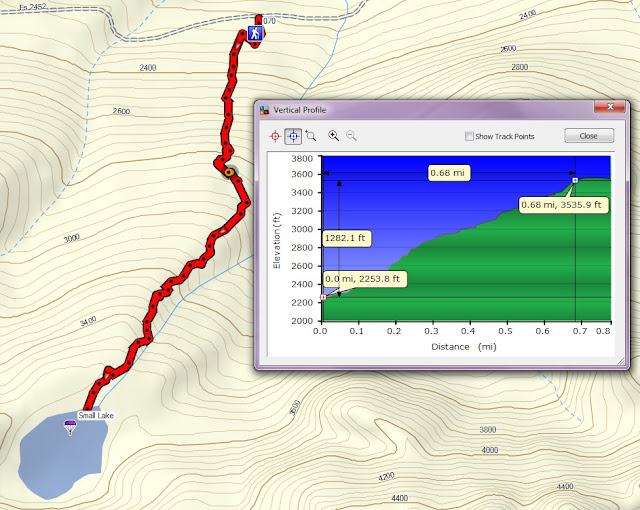Select the hiker trailhead waypoint icon
This screenshot has width=640, height=510.
point(255,33)
